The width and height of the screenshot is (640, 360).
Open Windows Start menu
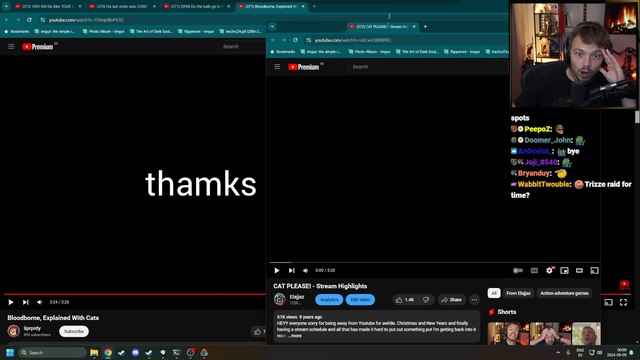coord(10,352)
